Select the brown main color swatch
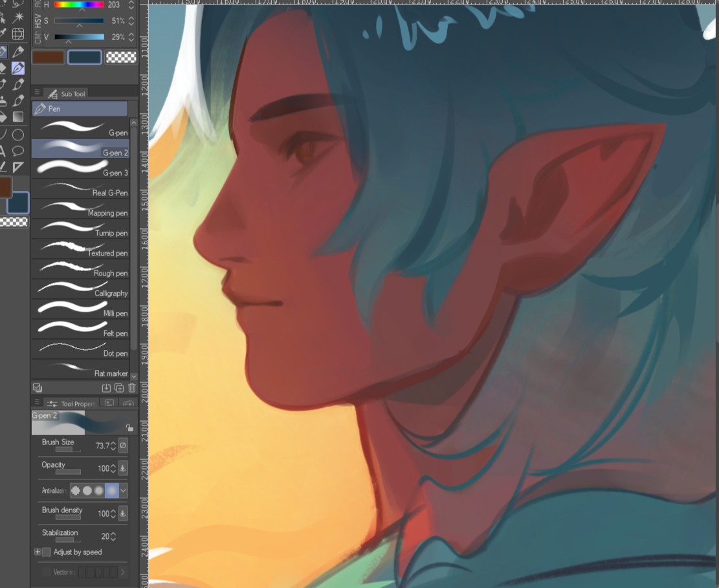 (x=48, y=58)
